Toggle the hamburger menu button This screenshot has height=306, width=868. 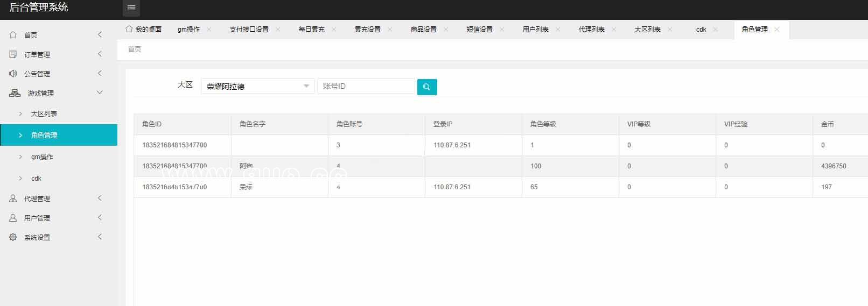pyautogui.click(x=131, y=8)
